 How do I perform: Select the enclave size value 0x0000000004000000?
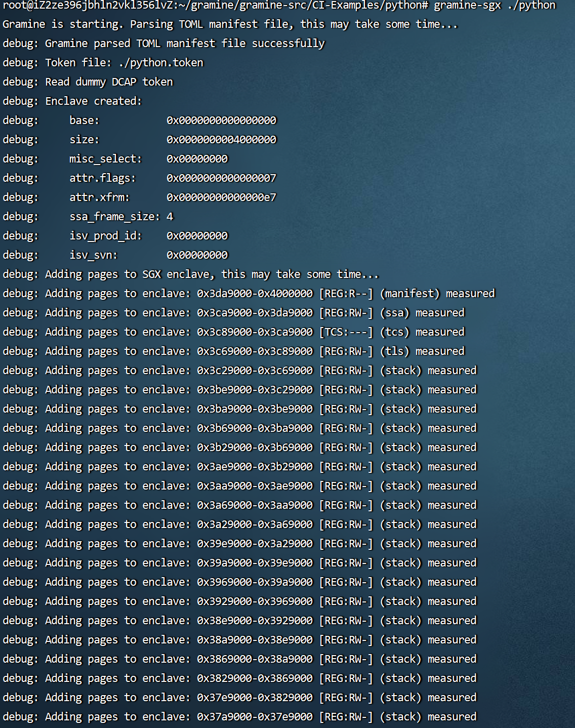(x=221, y=140)
